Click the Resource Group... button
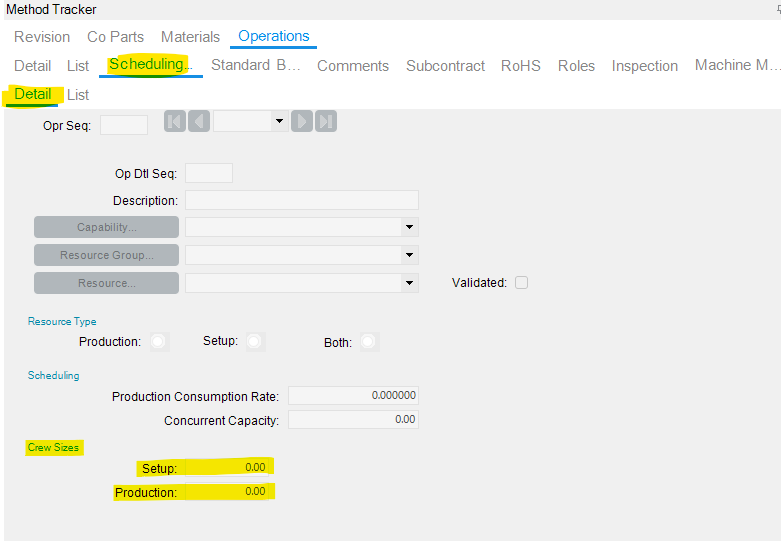Image resolution: width=781 pixels, height=541 pixels. [107, 255]
